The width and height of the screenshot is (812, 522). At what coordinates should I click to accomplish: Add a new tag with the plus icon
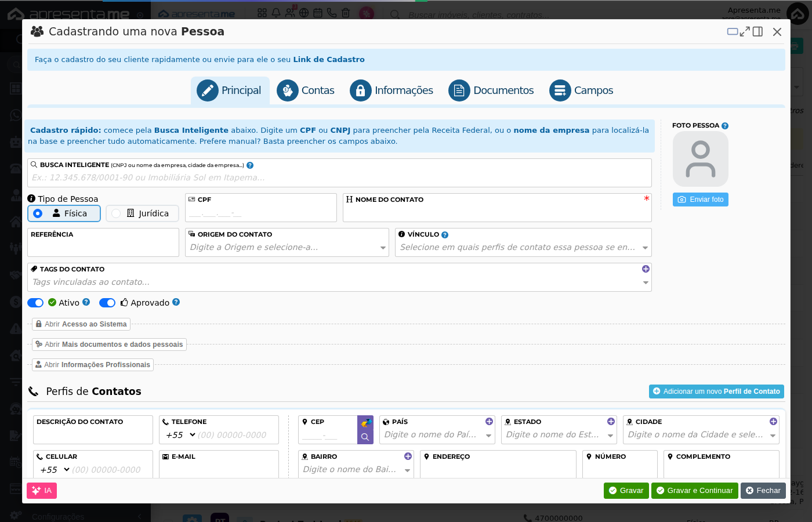point(646,269)
